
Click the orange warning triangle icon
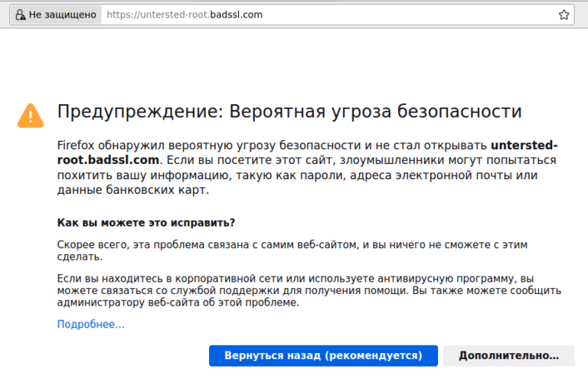[x=31, y=115]
